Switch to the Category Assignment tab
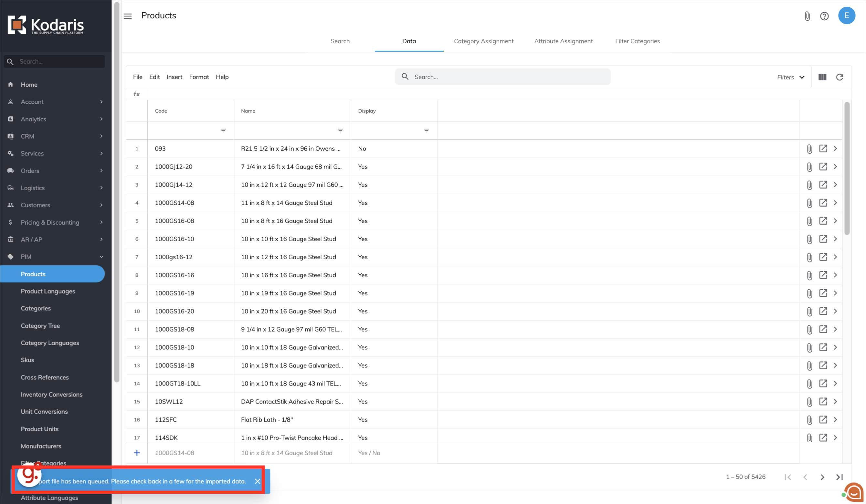This screenshot has width=866, height=504. pos(483,41)
